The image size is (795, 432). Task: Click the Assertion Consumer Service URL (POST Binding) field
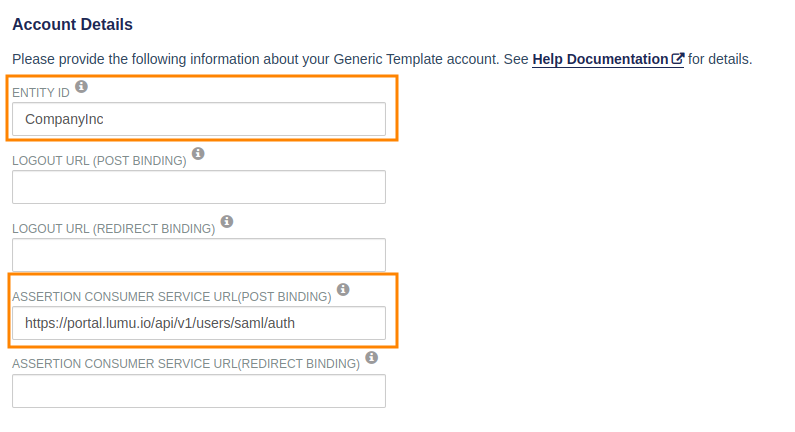tap(198, 323)
